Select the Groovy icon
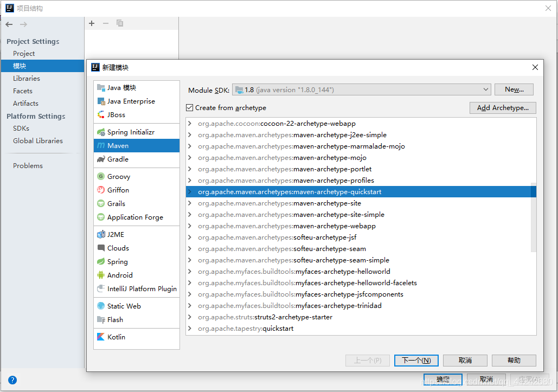This screenshot has height=392, width=558. 101,176
